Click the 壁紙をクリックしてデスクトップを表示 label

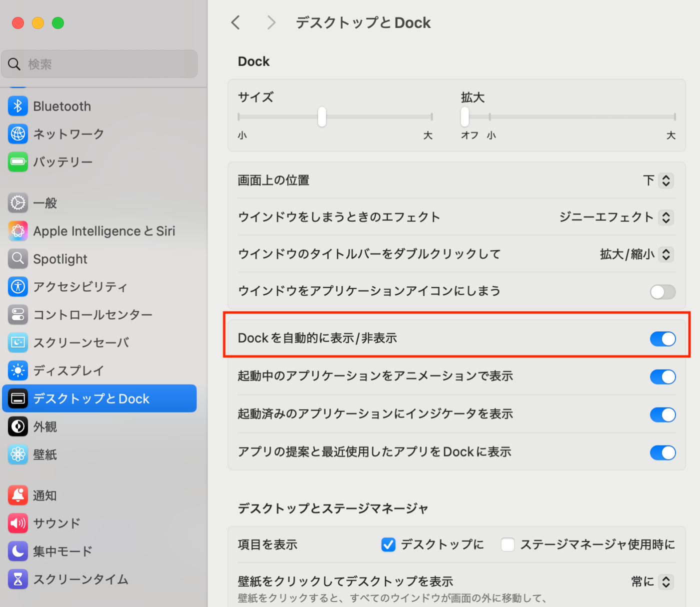[345, 581]
